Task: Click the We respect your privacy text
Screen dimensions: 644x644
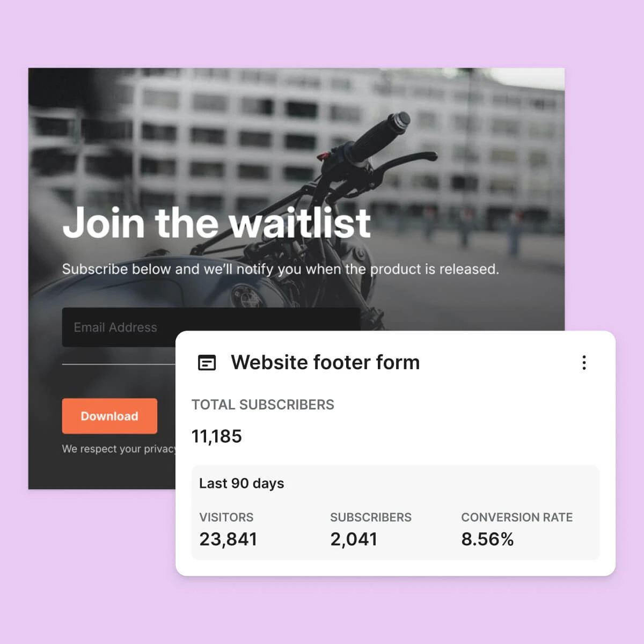Action: click(x=119, y=449)
